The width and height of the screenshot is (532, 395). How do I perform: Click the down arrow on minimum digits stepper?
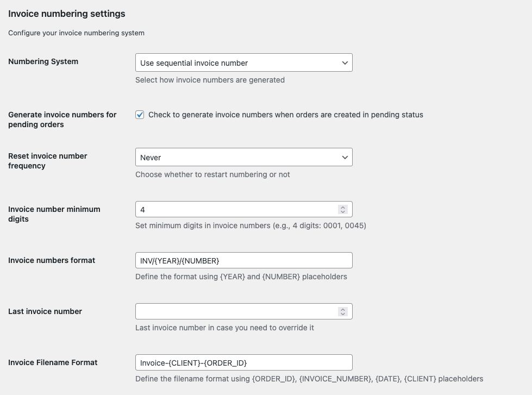(342, 211)
